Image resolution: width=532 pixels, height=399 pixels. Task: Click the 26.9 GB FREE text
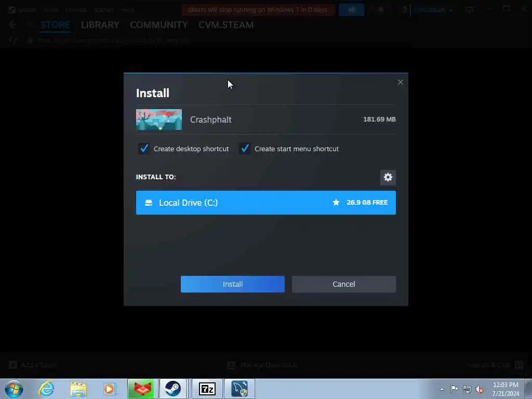367,203
